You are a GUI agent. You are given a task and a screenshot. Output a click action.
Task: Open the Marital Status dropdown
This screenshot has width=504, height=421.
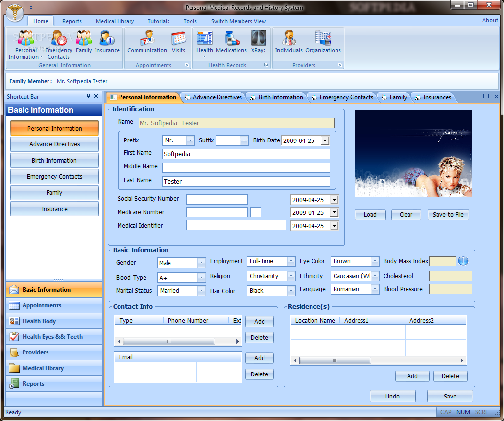(x=201, y=290)
